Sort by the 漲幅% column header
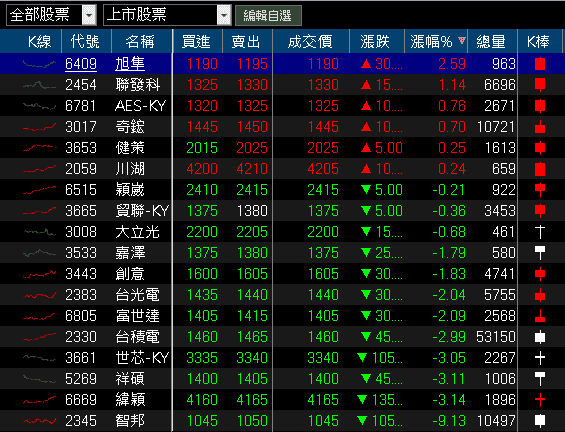This screenshot has width=565, height=432. (436, 41)
